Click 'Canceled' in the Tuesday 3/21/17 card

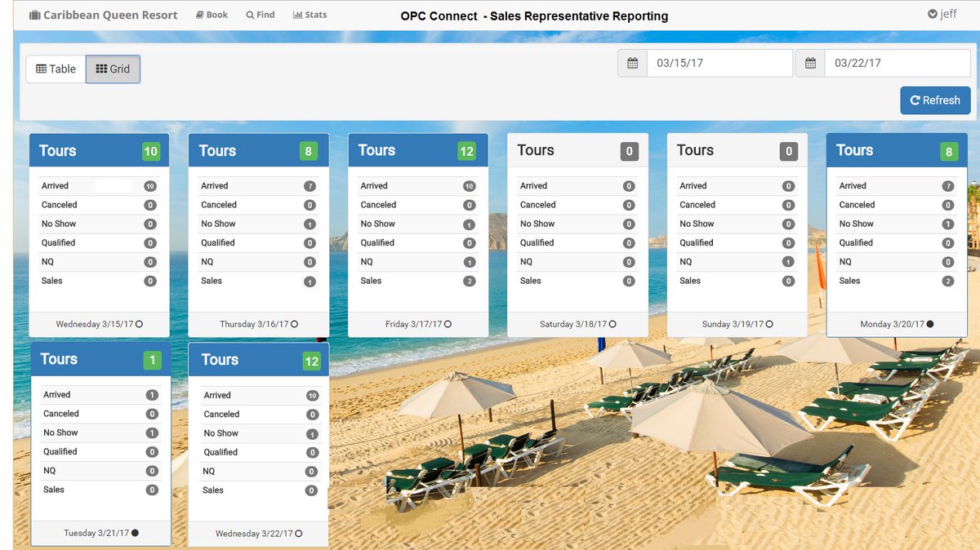click(61, 414)
